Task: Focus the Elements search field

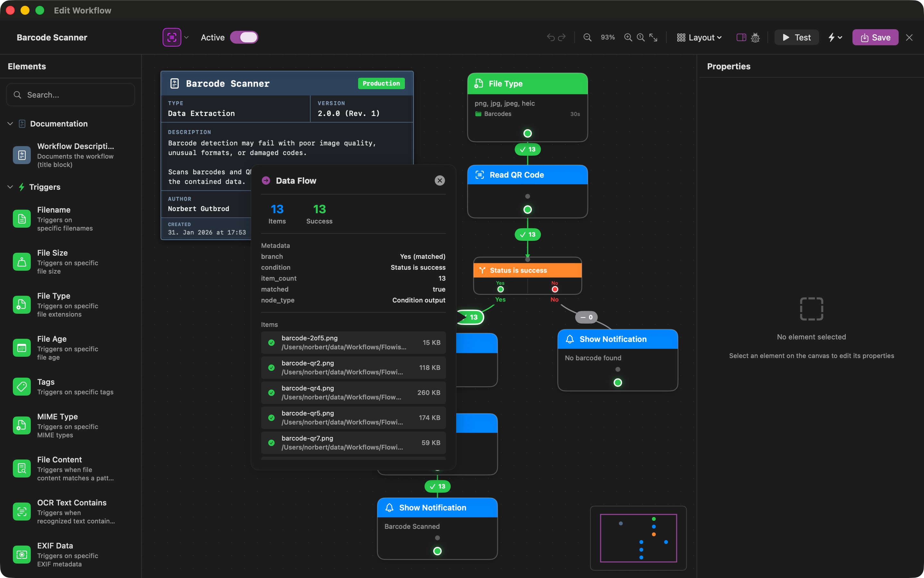Action: 71,95
